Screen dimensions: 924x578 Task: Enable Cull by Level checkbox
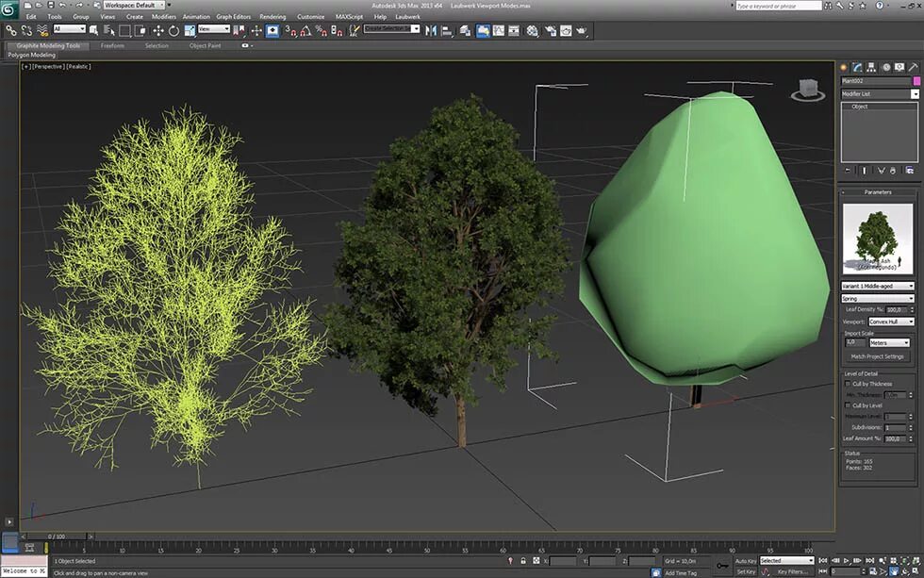point(848,405)
